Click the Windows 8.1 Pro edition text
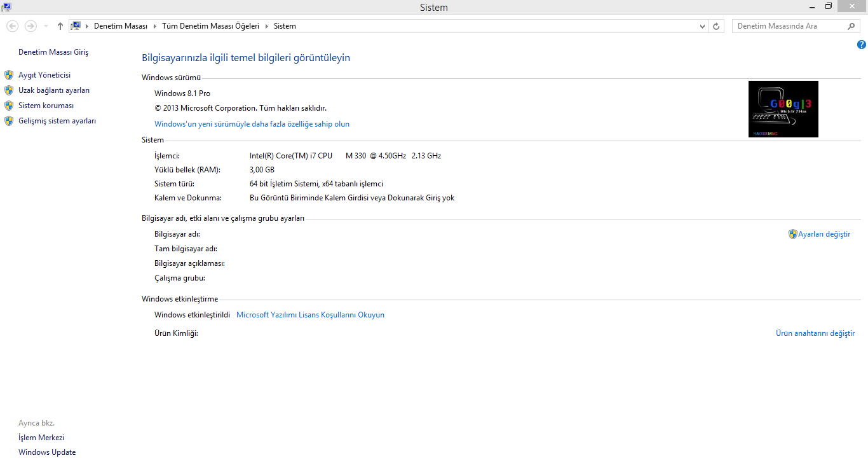 [x=182, y=94]
